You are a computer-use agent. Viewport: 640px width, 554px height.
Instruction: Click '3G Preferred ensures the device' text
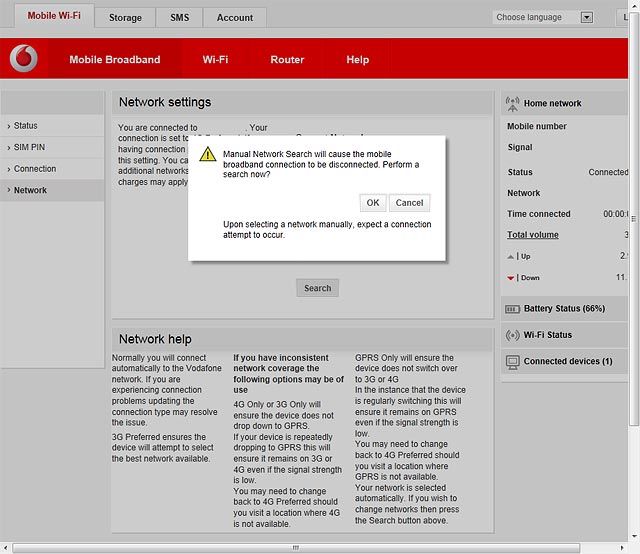coord(162,448)
